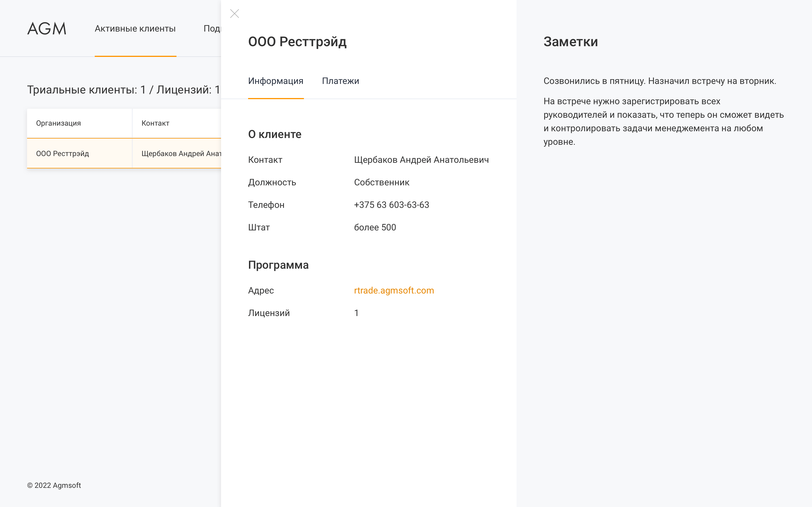The height and width of the screenshot is (507, 812).
Task: Click the Триальные клиенты heading
Action: [x=123, y=90]
